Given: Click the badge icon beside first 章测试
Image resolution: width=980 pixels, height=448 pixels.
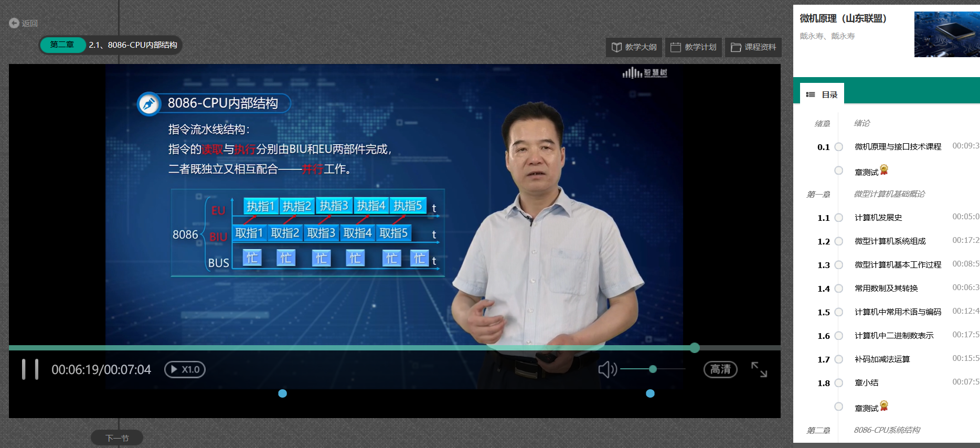Looking at the screenshot, I should point(884,170).
